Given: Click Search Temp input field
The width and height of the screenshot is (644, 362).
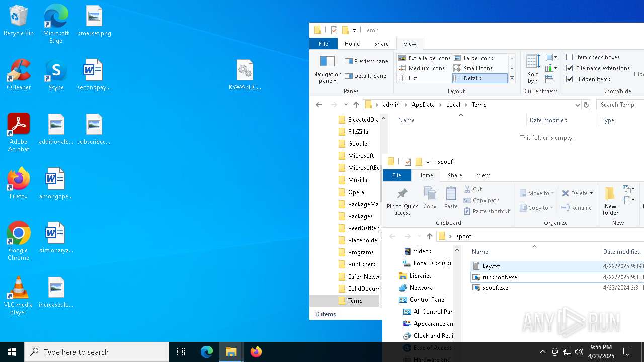Looking at the screenshot, I should pyautogui.click(x=620, y=105).
